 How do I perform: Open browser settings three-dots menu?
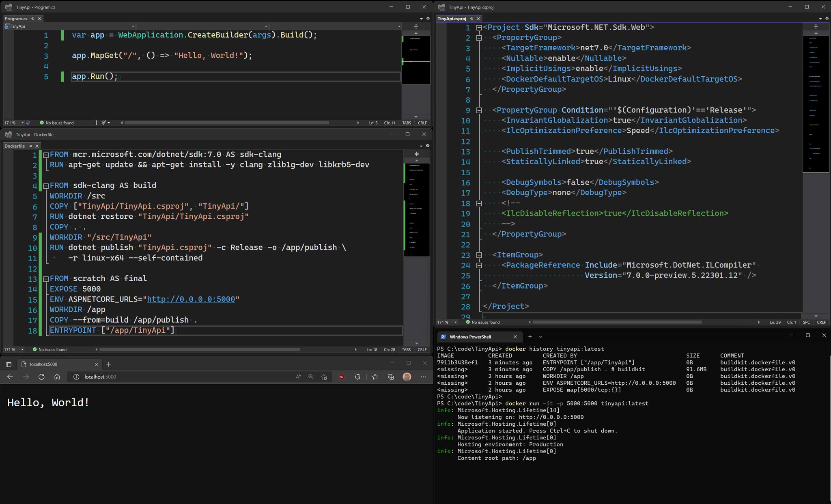pos(423,377)
